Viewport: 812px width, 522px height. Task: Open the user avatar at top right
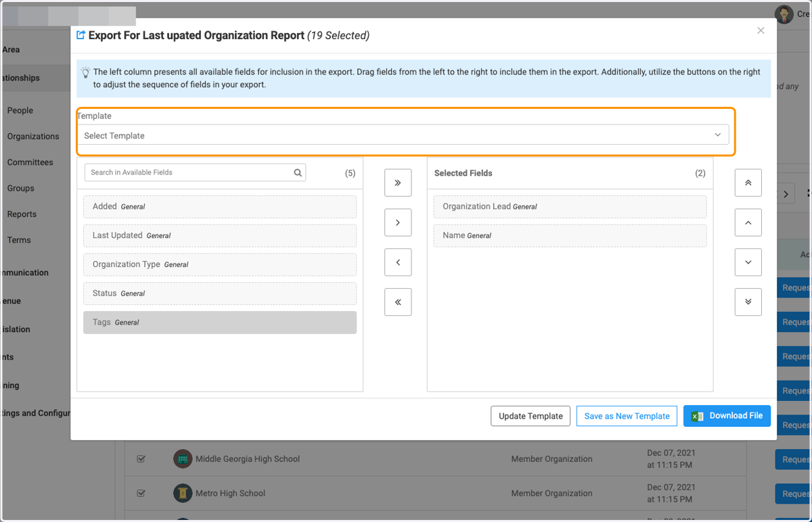click(784, 14)
